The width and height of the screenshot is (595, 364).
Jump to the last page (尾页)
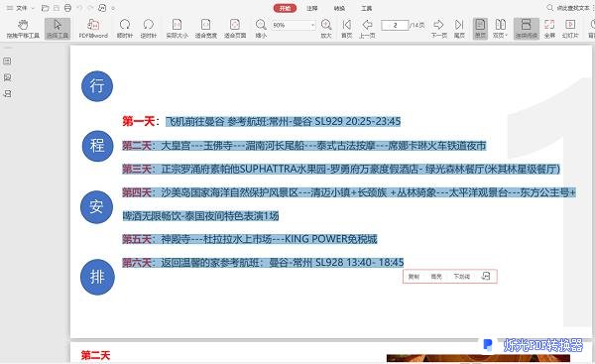coord(459,29)
